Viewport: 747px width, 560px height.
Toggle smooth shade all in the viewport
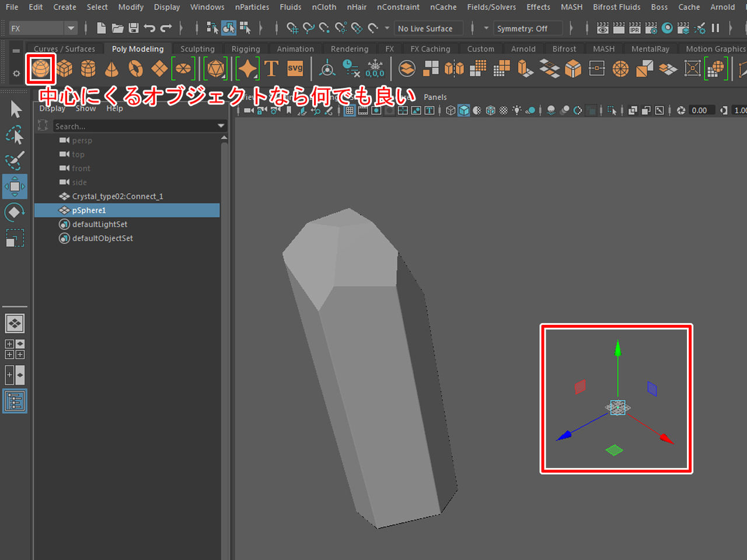point(463,110)
